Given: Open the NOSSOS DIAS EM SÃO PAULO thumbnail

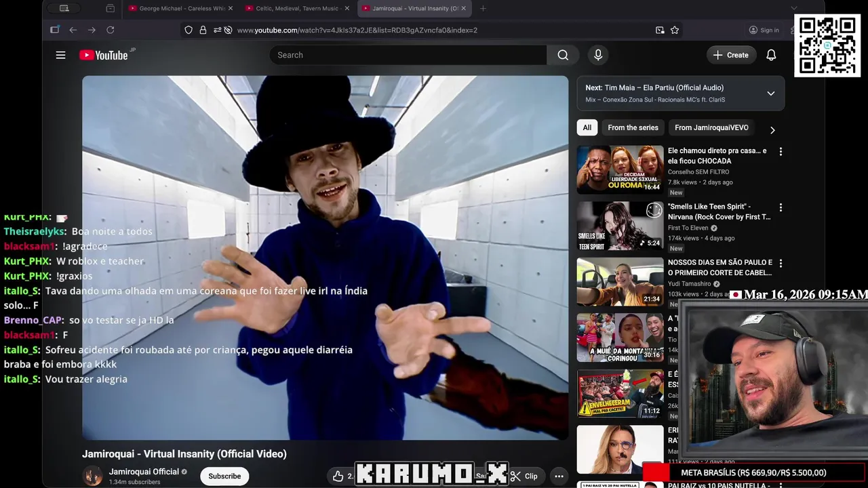Looking at the screenshot, I should 620,281.
